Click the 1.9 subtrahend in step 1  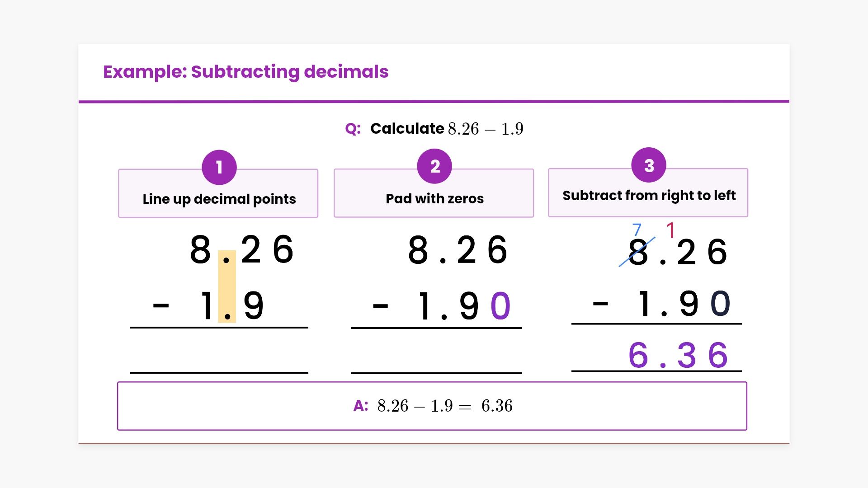232,306
